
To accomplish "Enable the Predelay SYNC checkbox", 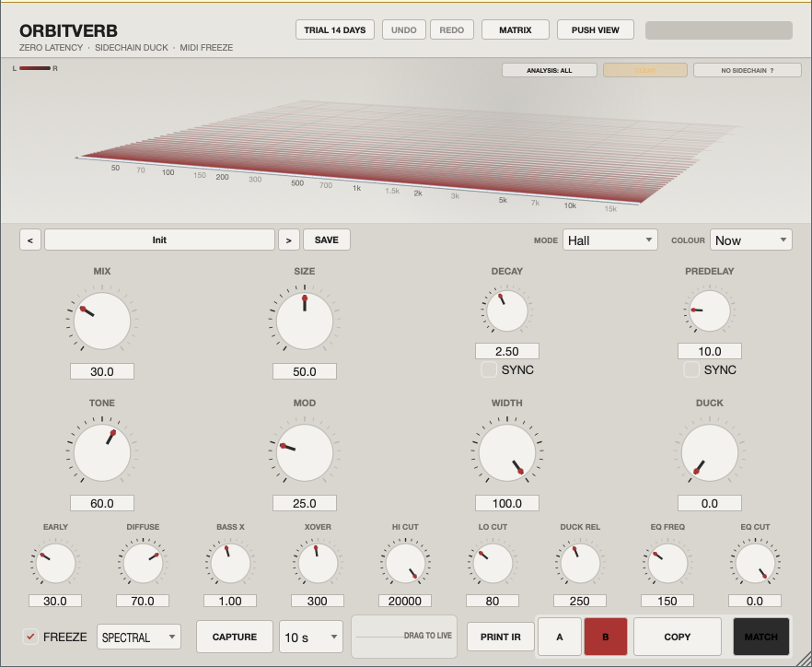I will click(x=691, y=369).
